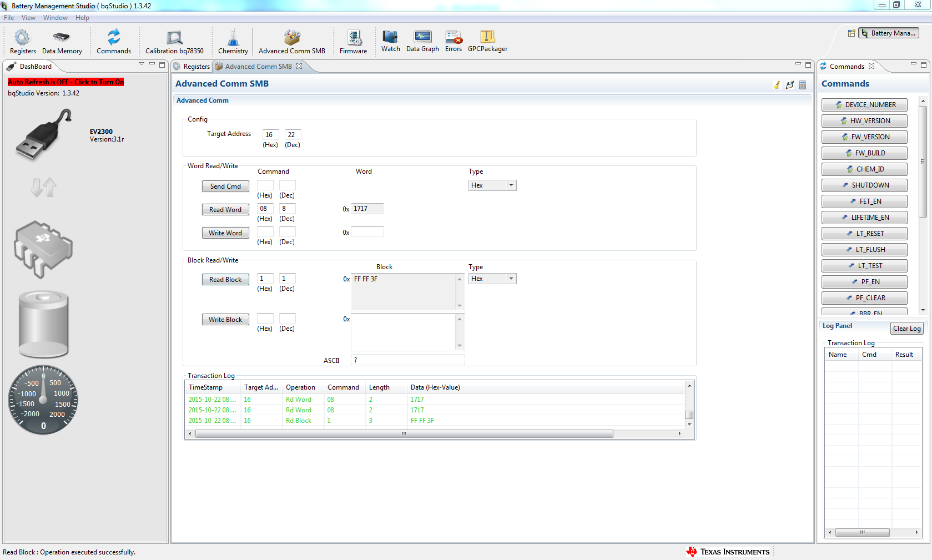Click the Write Block button
This screenshot has height=560, width=932.
[x=225, y=320]
